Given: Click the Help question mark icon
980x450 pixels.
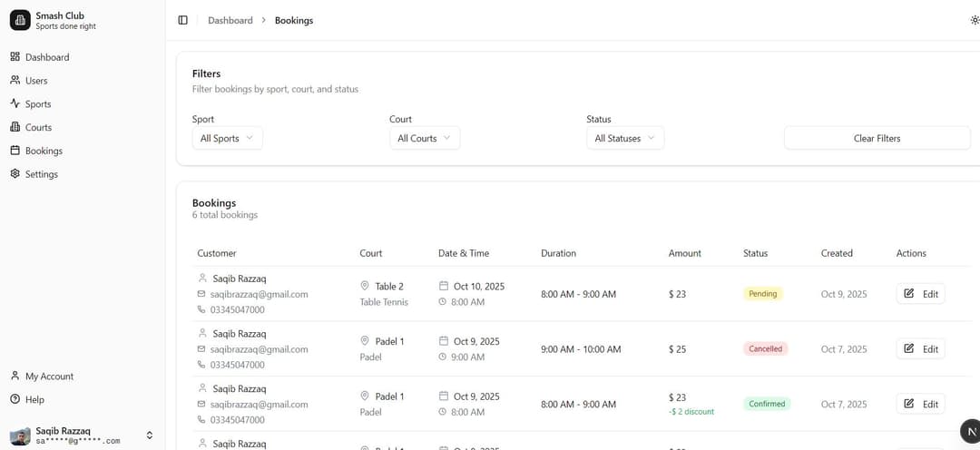Looking at the screenshot, I should click(15, 399).
